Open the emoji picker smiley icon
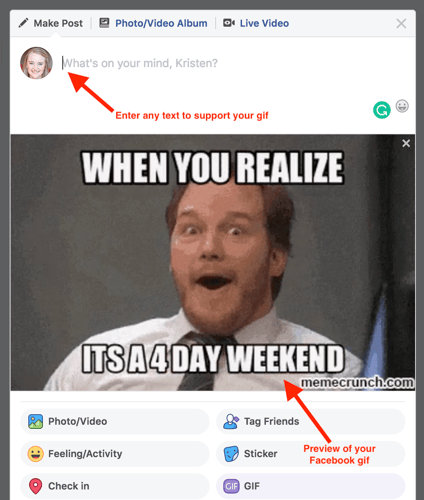Viewport: 424px width, 500px height. 402,106
